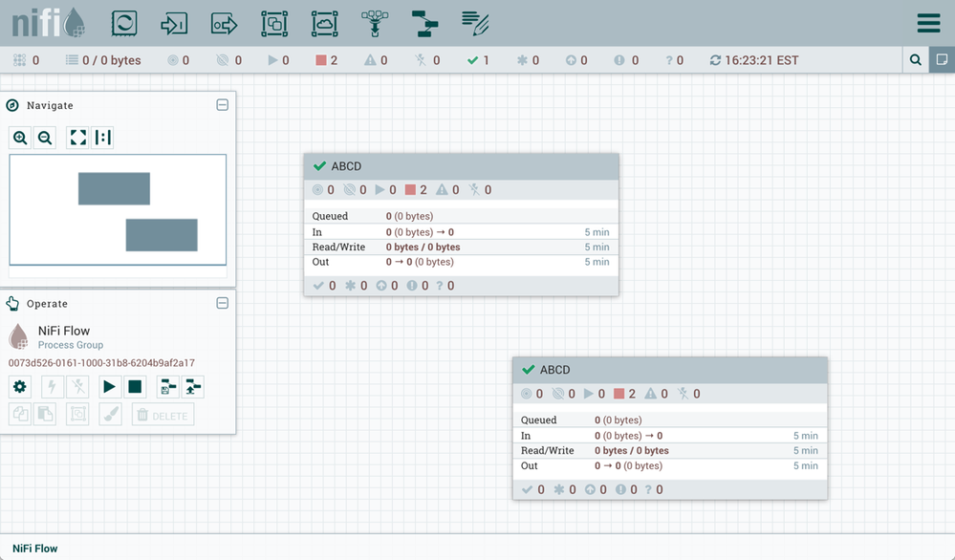
Task: Click the Template toolbar icon
Action: coord(424,23)
